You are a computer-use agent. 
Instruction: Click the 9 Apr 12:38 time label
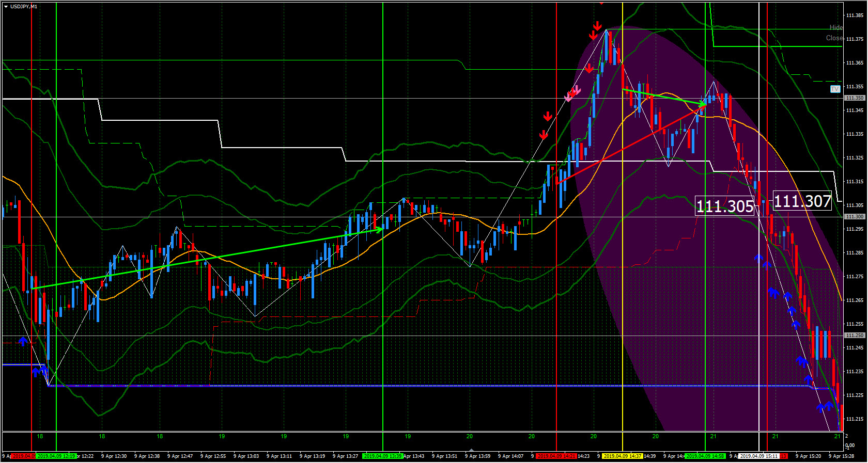click(147, 456)
